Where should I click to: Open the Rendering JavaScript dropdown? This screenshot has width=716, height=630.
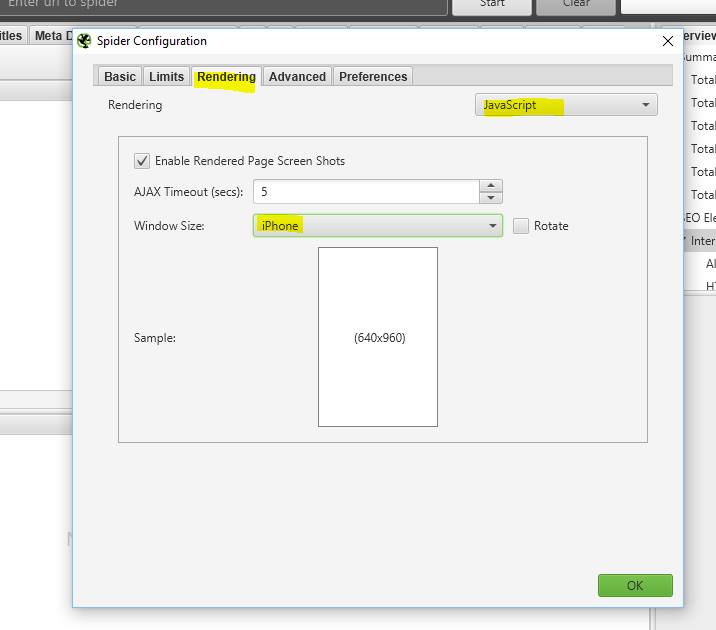click(x=565, y=105)
